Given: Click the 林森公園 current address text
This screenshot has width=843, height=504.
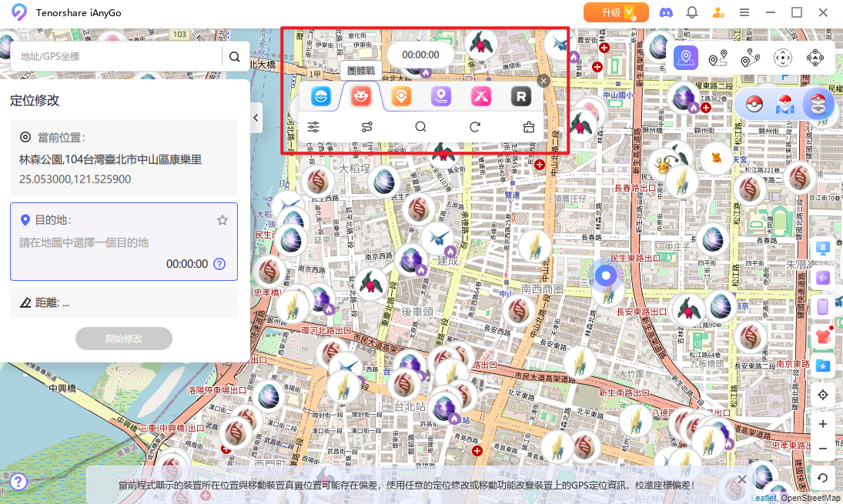Looking at the screenshot, I should coord(110,159).
